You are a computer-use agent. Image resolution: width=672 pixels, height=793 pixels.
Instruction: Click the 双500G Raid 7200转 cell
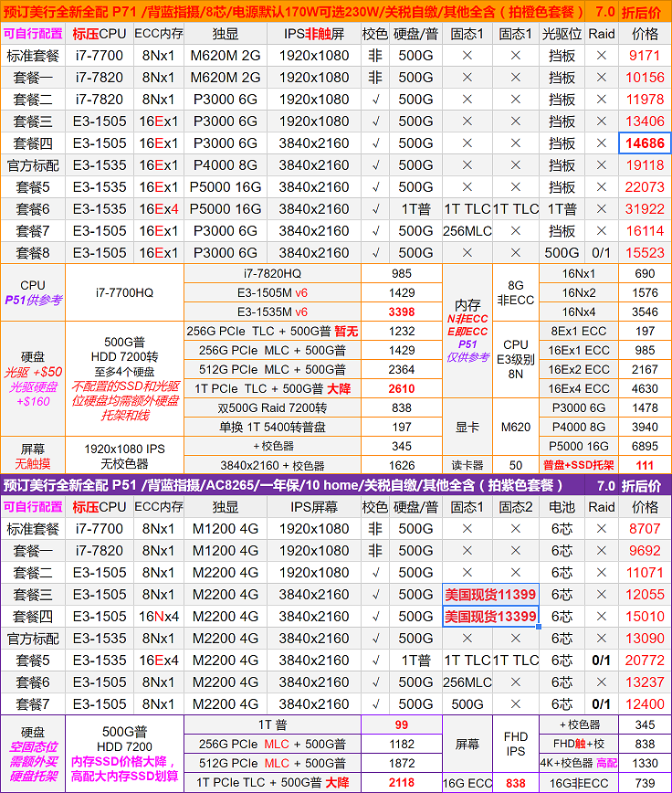272,408
